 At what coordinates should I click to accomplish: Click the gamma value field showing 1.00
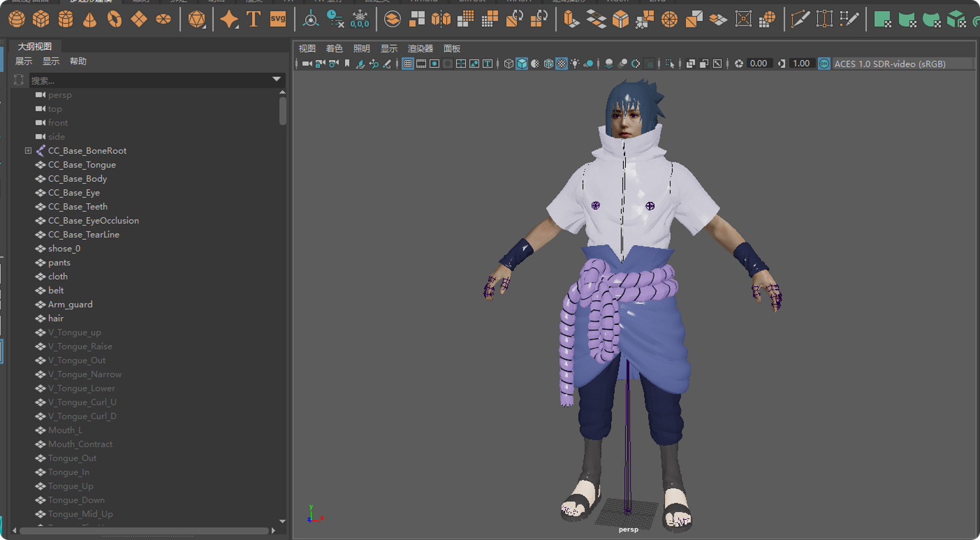[x=801, y=63]
